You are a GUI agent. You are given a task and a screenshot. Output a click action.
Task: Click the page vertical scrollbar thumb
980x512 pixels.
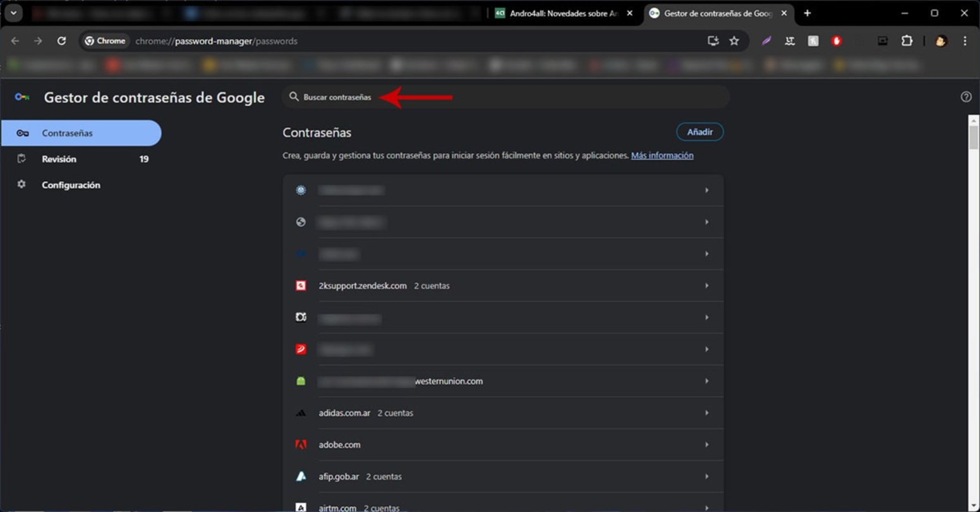pyautogui.click(x=974, y=137)
